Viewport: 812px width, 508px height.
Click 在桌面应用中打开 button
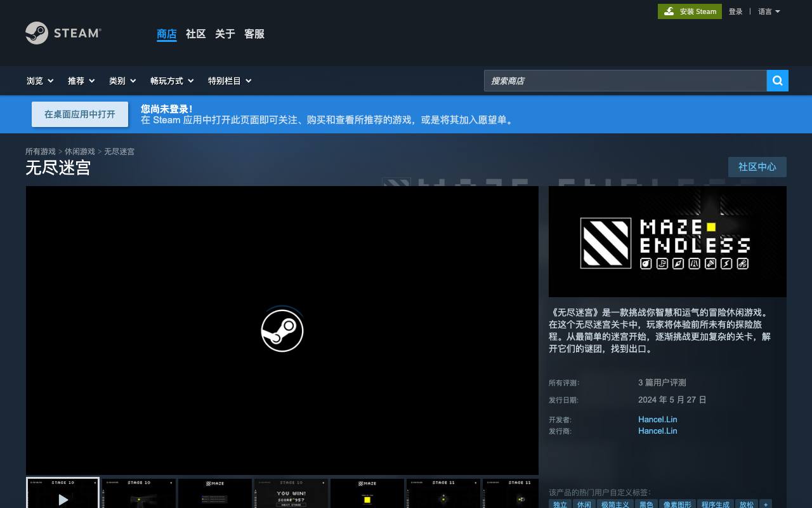point(80,114)
